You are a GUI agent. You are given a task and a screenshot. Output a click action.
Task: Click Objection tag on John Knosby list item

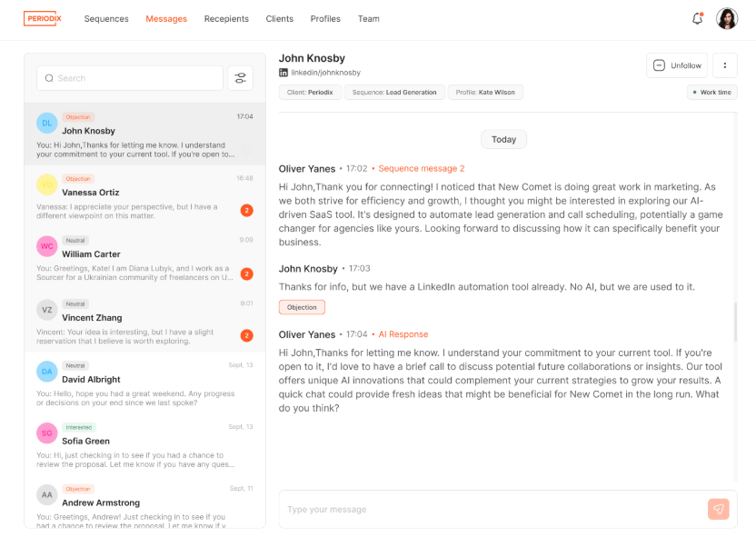[x=78, y=117]
